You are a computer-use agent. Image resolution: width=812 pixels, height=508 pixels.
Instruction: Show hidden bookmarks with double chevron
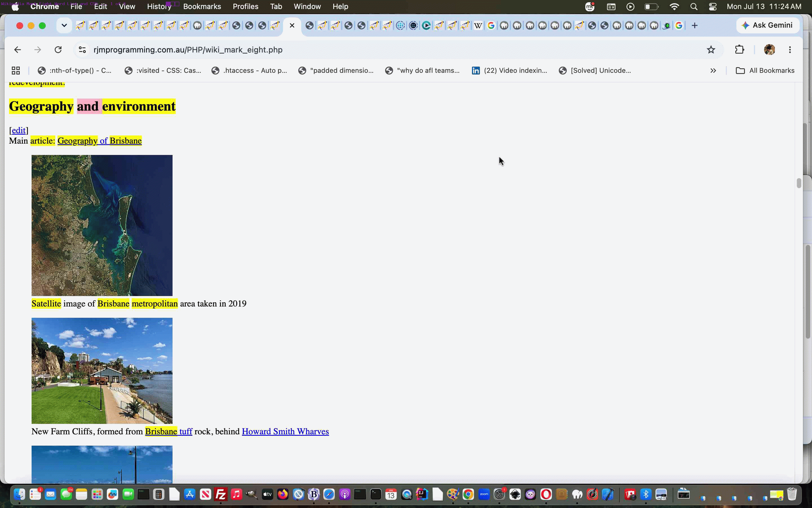[x=713, y=71]
